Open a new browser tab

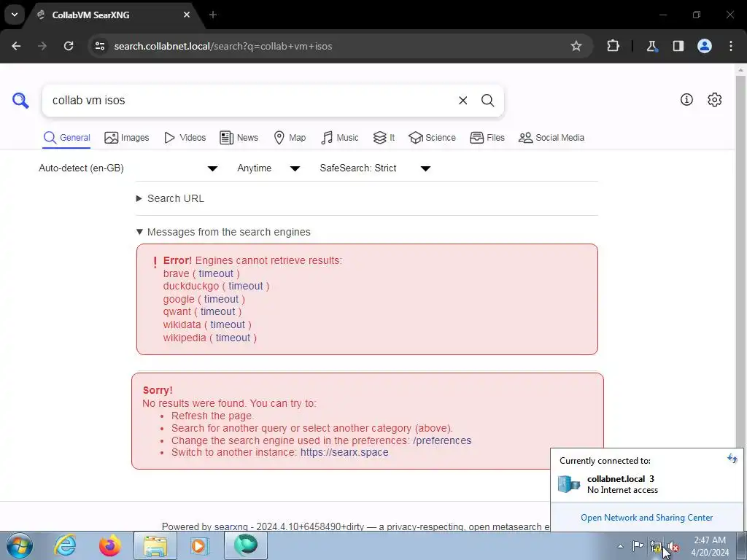(213, 15)
